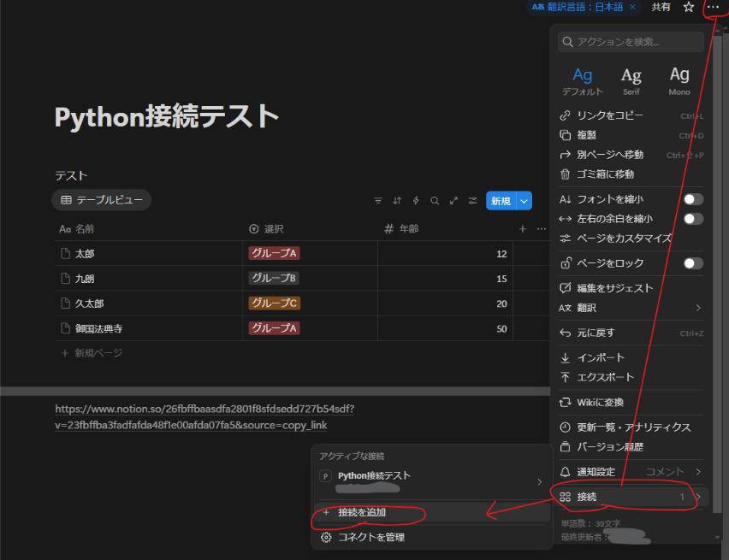Click the sort arrows icon
The width and height of the screenshot is (729, 560).
[397, 201]
